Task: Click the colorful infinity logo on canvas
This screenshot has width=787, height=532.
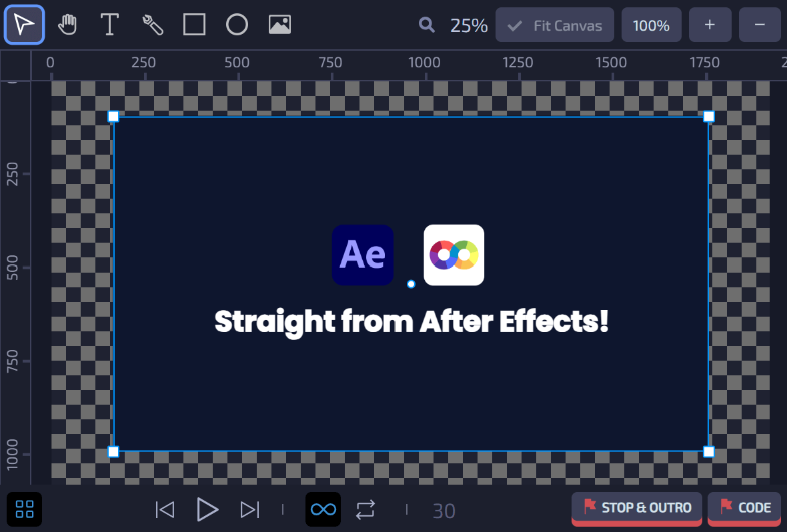Action: pyautogui.click(x=454, y=255)
